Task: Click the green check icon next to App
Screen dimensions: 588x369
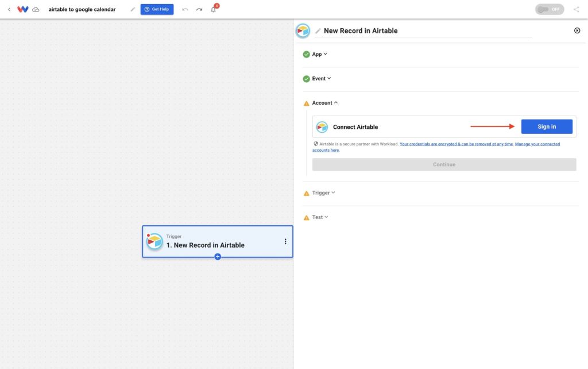Action: tap(307, 55)
